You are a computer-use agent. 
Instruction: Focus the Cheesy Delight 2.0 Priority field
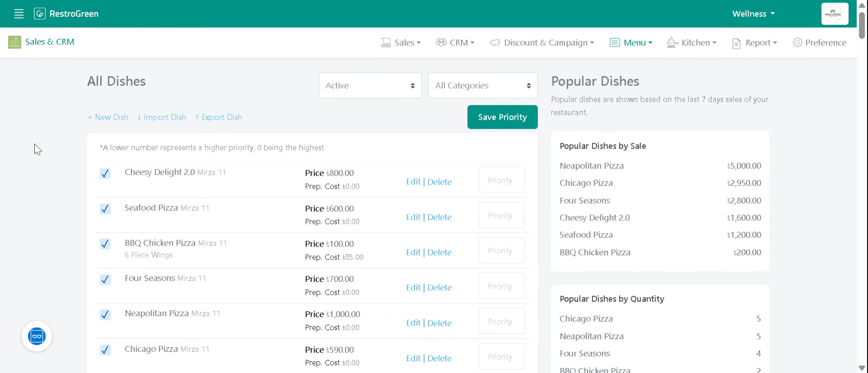point(501,180)
